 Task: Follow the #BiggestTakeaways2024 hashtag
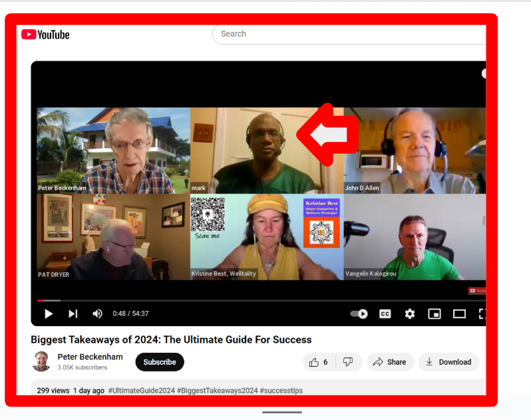pyautogui.click(x=218, y=391)
